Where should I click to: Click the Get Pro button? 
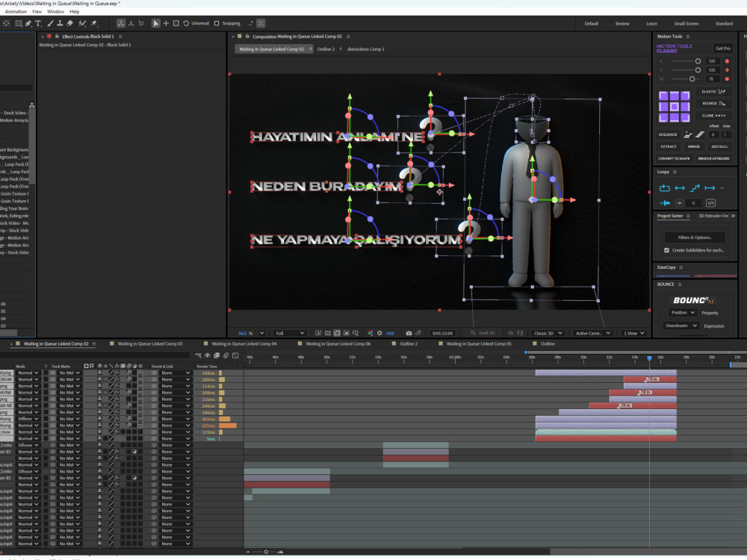(722, 48)
